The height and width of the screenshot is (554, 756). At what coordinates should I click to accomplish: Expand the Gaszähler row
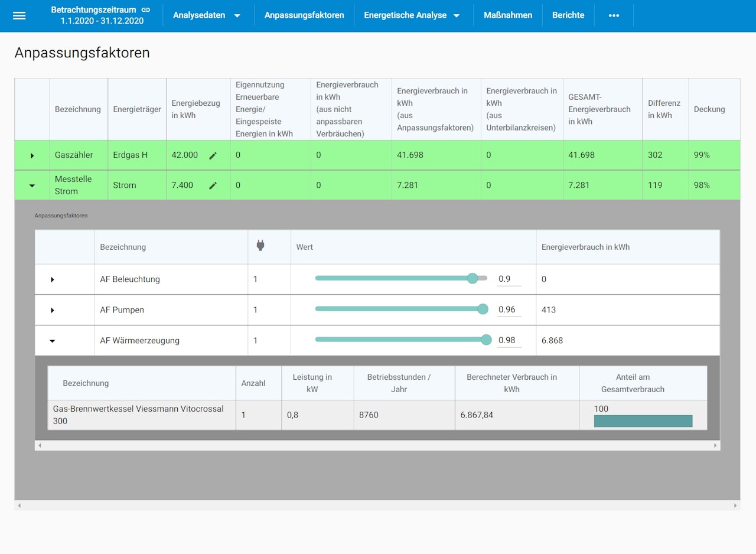click(32, 155)
